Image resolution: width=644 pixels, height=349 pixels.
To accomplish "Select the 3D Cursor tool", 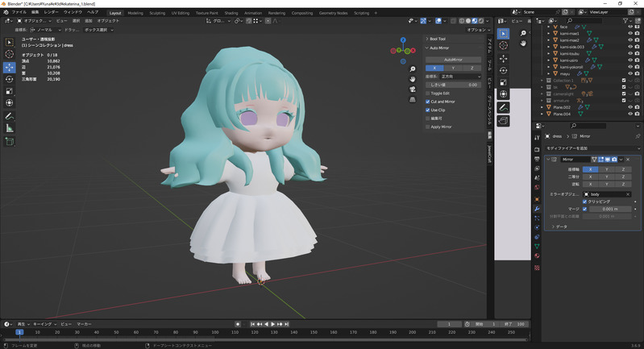I will [9, 55].
